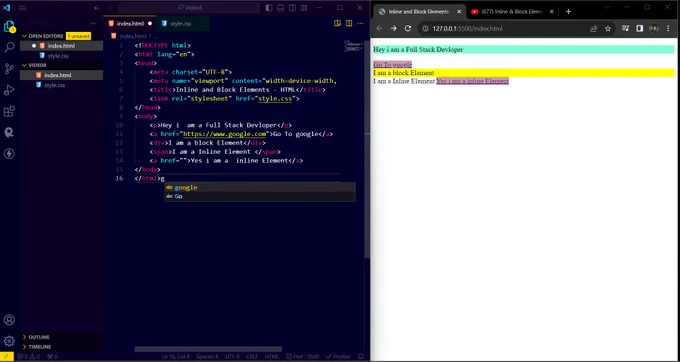Screen dimensions: 680x362
Task: Reload the browser page
Action: [408, 29]
